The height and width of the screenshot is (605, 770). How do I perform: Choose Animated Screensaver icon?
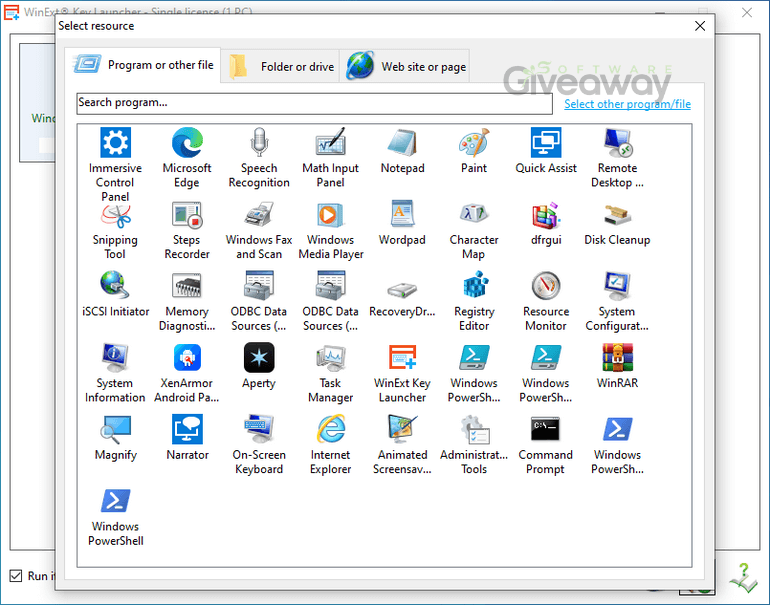coord(402,429)
